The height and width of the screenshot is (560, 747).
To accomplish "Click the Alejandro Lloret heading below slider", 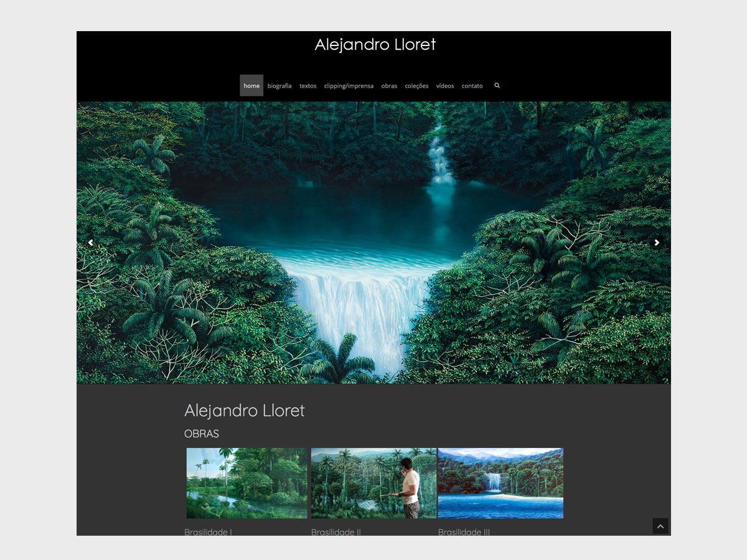I will click(245, 411).
